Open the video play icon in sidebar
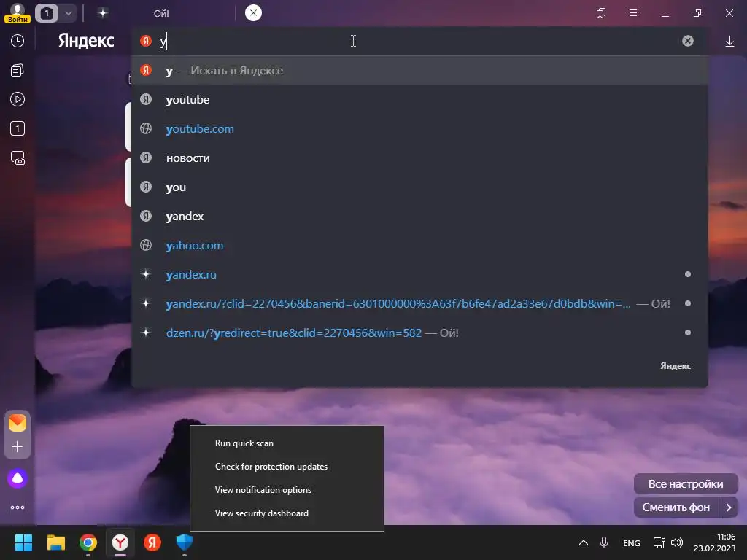The image size is (747, 560). coord(18,99)
